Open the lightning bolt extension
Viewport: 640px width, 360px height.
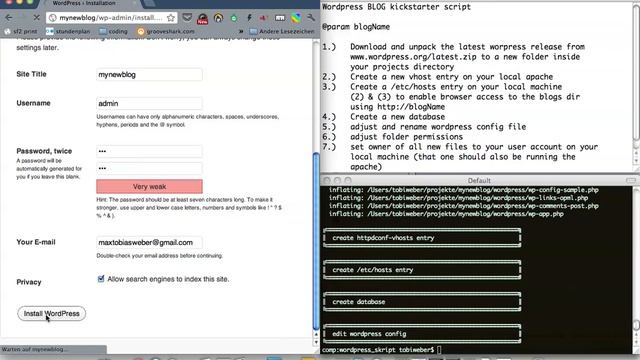[x=249, y=18]
